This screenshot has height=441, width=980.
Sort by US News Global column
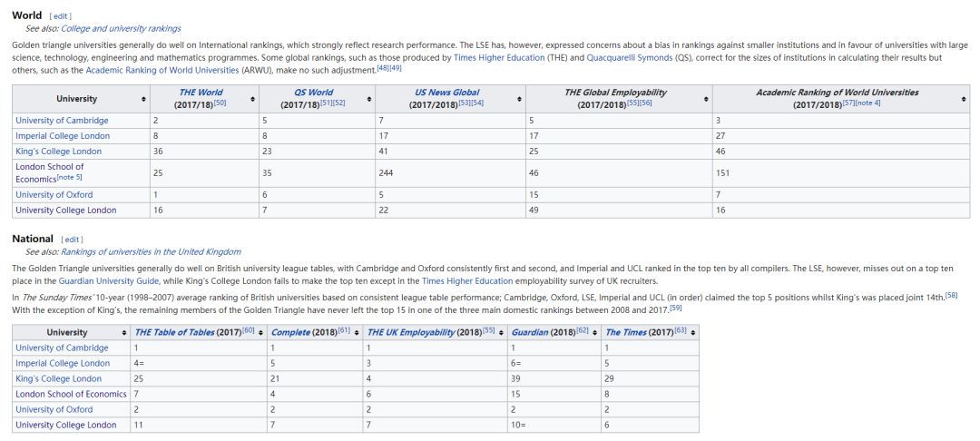pos(519,99)
